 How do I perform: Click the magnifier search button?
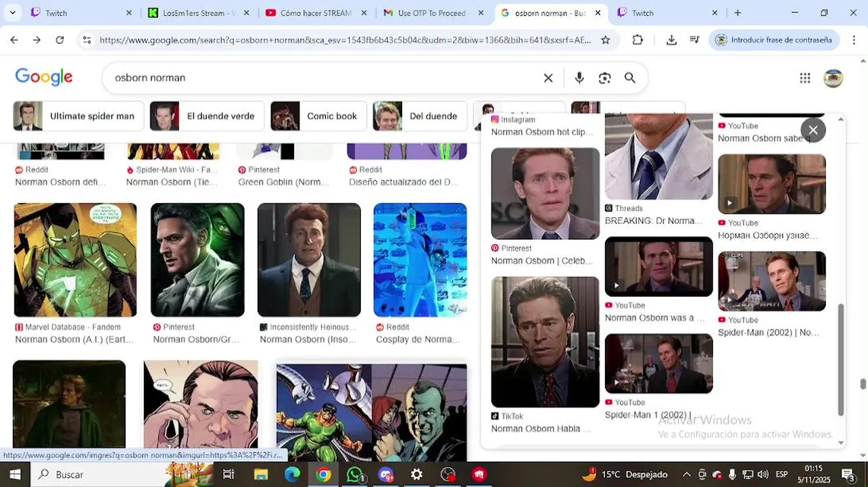pos(630,78)
